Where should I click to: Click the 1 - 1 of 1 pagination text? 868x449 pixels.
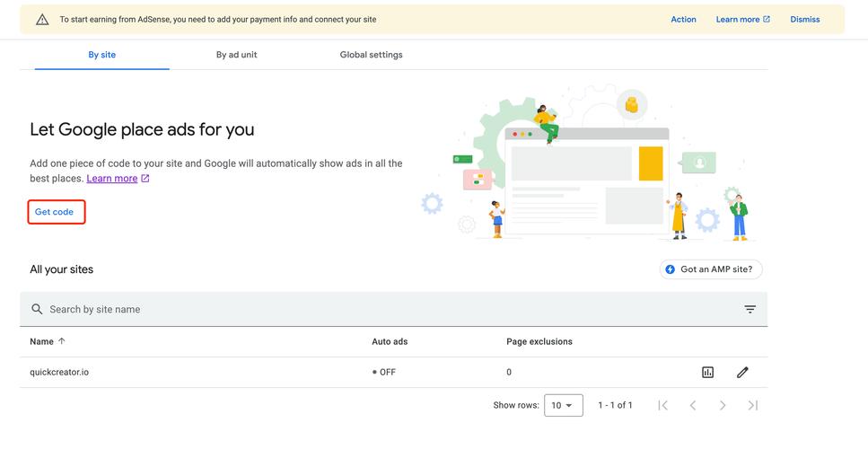click(615, 405)
